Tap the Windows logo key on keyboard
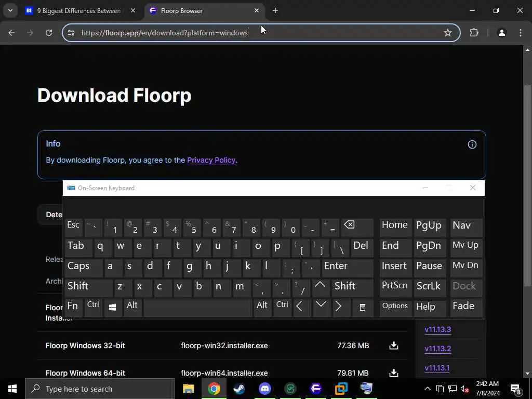This screenshot has height=399, width=532. pyautogui.click(x=113, y=308)
